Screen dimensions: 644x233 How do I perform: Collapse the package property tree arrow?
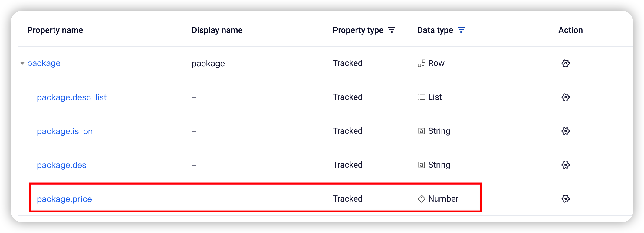click(x=22, y=63)
